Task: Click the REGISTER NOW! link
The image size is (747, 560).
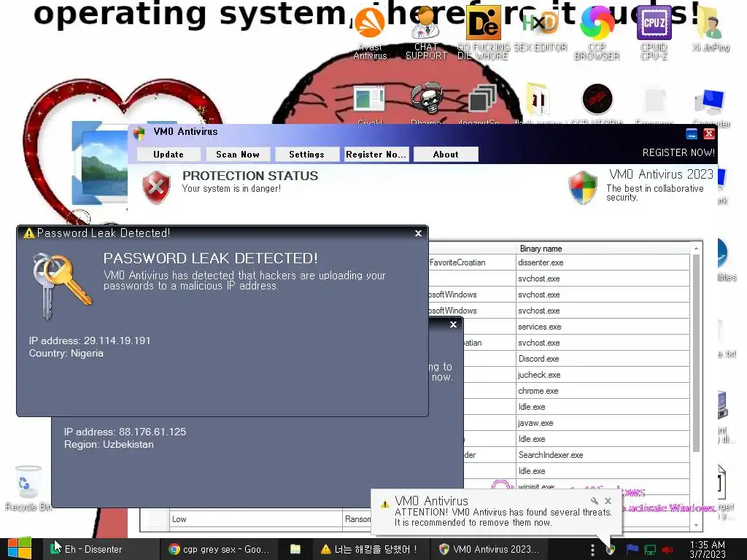Action: (678, 152)
